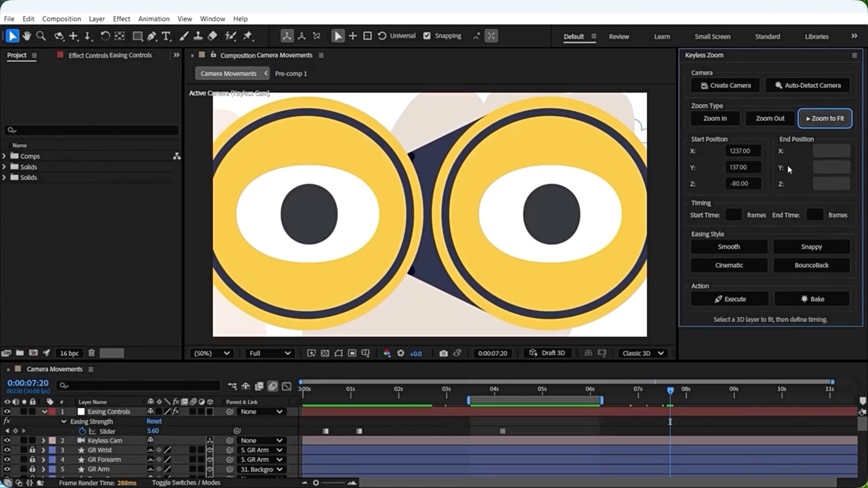The image size is (868, 488).
Task: Click the Slider value 5.60
Action: [153, 431]
